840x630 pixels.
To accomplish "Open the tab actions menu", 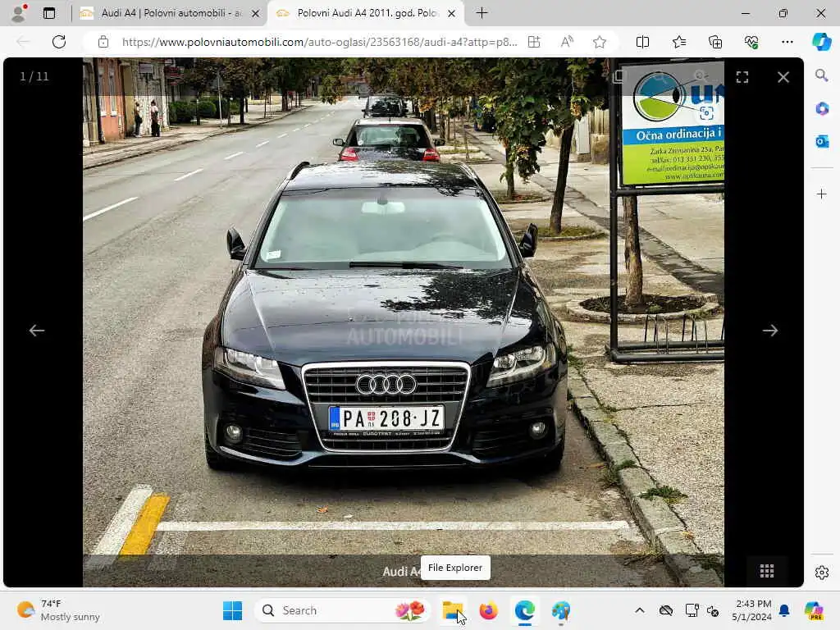I will (x=49, y=13).
